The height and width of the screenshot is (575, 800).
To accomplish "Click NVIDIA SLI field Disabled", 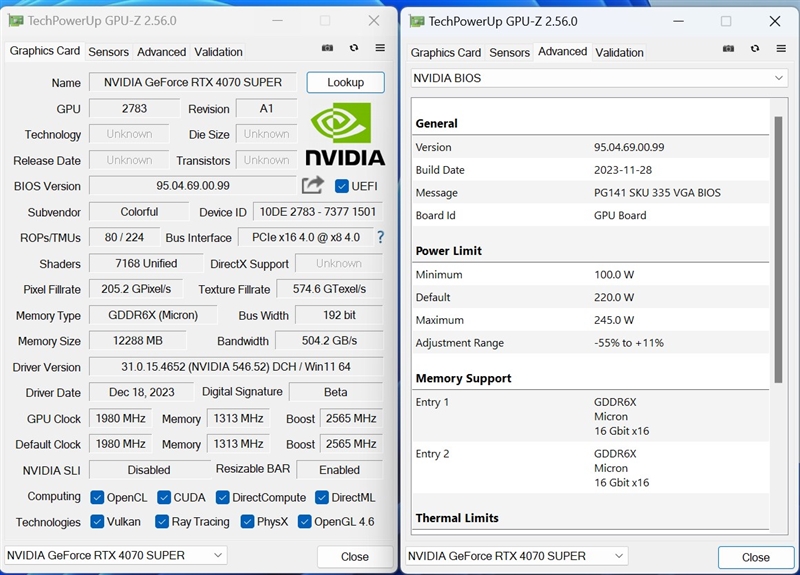I will (x=149, y=469).
